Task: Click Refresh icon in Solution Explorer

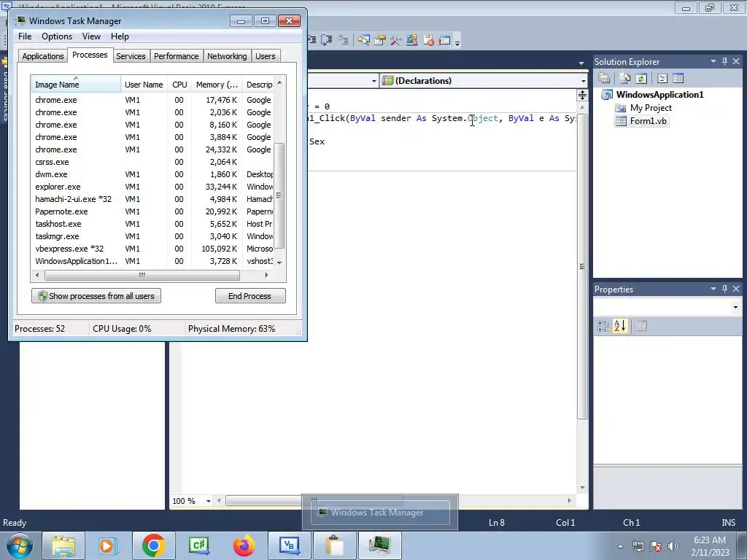Action: [641, 79]
